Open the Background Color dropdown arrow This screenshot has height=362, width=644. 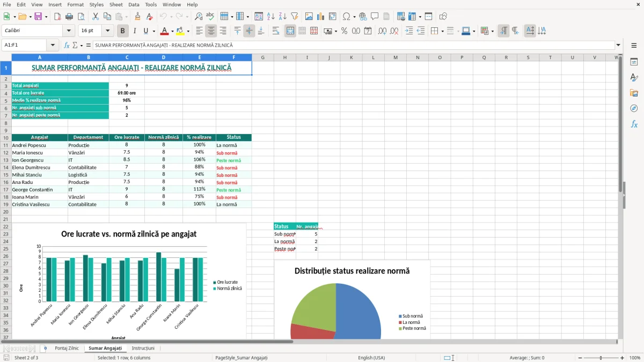[x=188, y=31]
